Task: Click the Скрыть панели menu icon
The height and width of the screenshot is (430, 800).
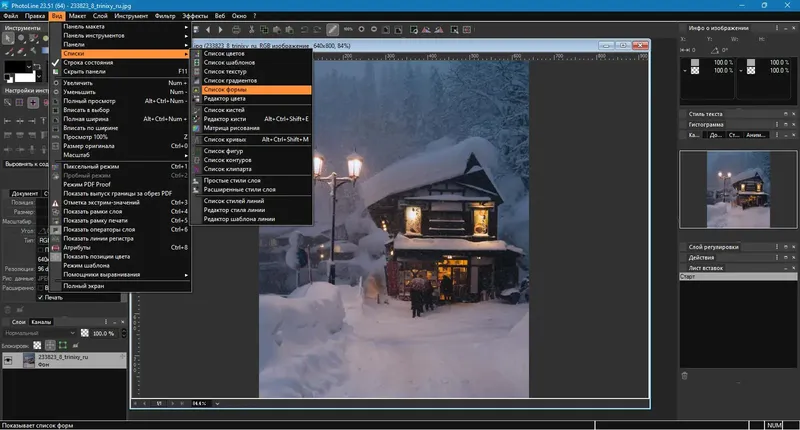Action: pyautogui.click(x=57, y=73)
